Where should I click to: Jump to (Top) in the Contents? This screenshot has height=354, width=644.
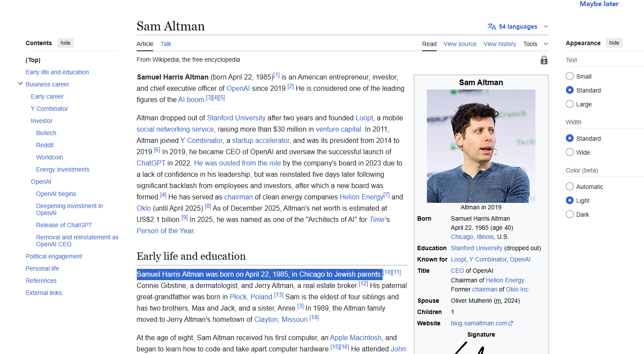point(33,60)
